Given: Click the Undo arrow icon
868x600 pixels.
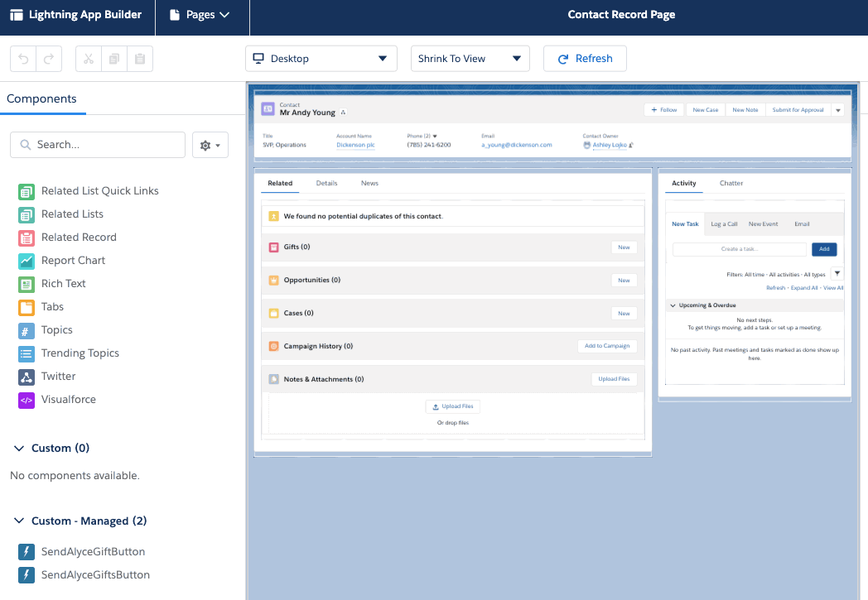Looking at the screenshot, I should pyautogui.click(x=23, y=59).
